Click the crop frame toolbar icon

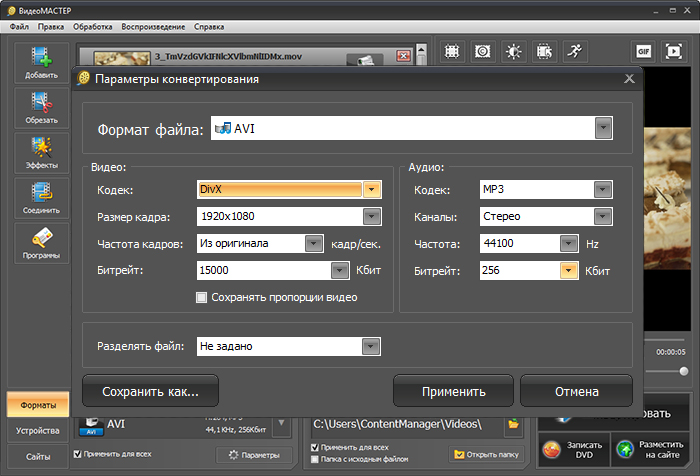coord(452,51)
